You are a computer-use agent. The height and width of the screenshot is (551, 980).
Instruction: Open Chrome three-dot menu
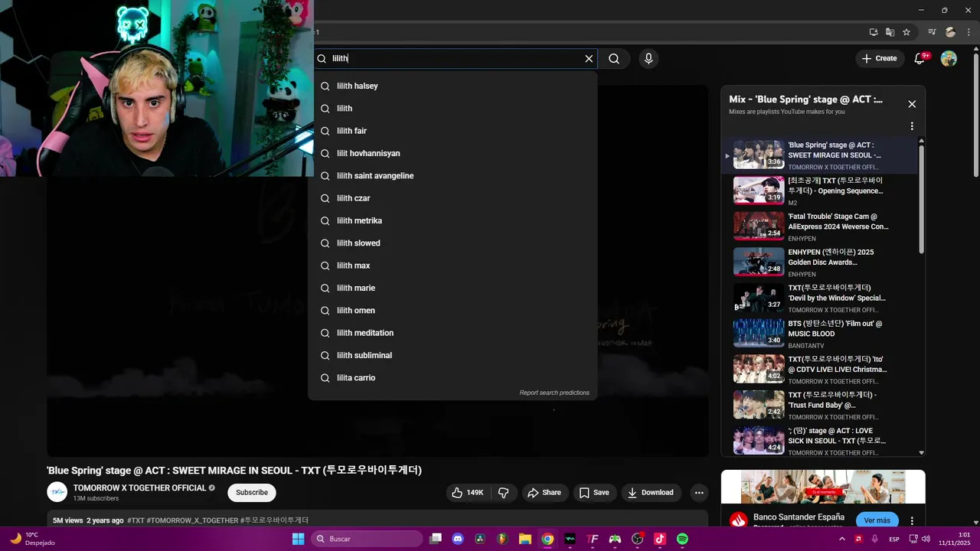tap(969, 32)
